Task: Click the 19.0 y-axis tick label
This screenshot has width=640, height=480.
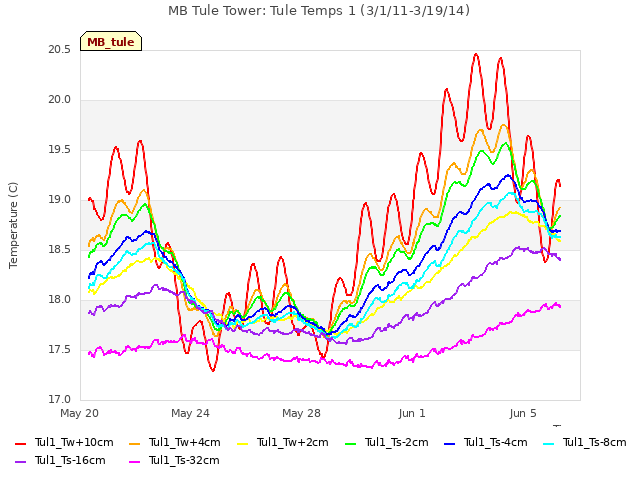Action: 60,200
